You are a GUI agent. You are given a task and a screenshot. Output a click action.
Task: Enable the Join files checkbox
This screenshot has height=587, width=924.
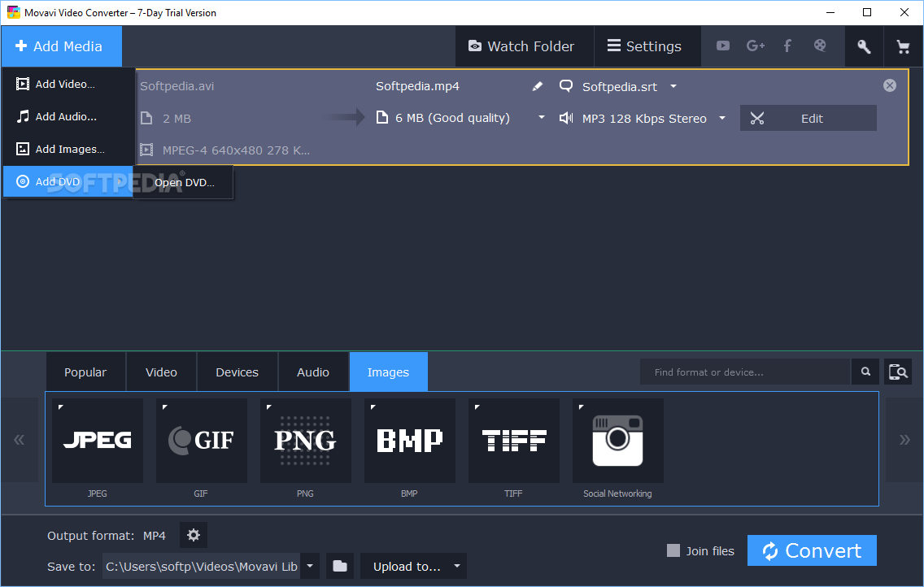(x=673, y=550)
